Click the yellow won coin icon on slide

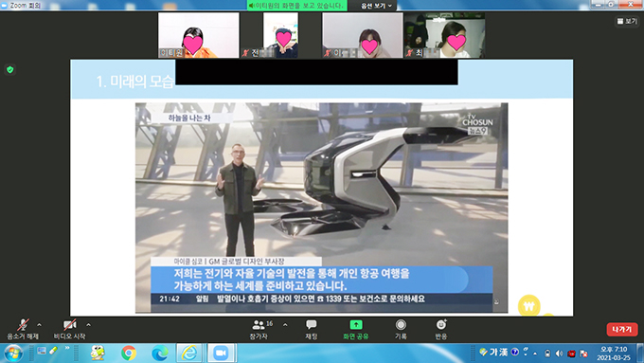pyautogui.click(x=529, y=305)
